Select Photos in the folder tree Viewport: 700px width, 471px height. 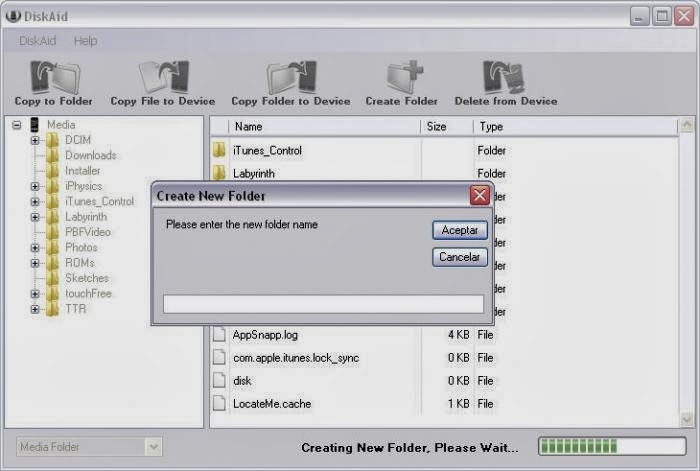(81, 248)
